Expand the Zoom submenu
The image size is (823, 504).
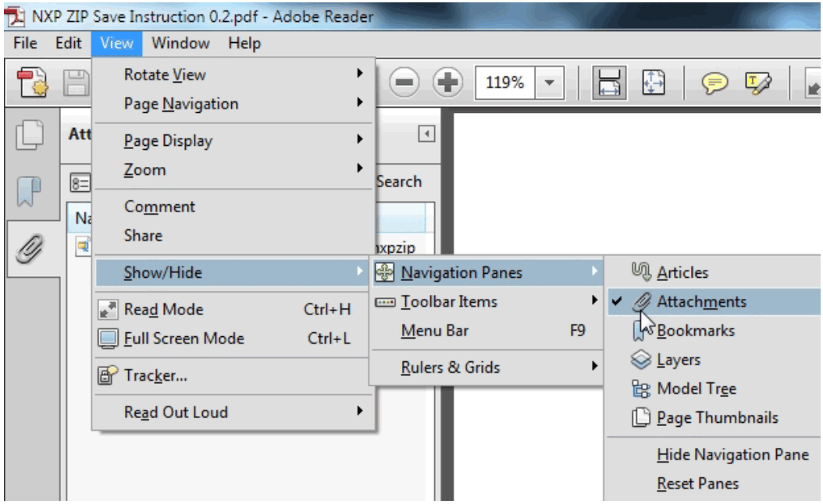[x=359, y=168]
